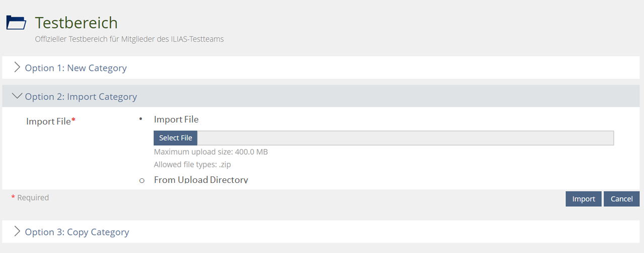Expand Option 1 chevron arrow

pos(17,68)
